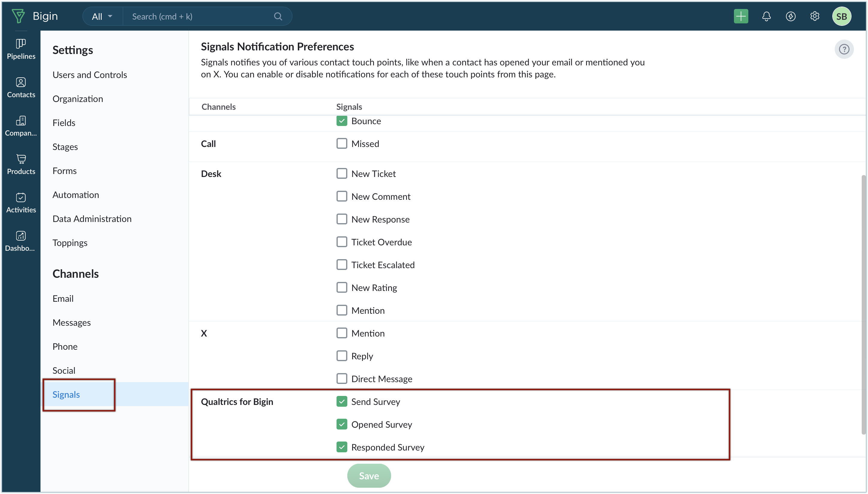
Task: Open Stages settings
Action: point(65,147)
